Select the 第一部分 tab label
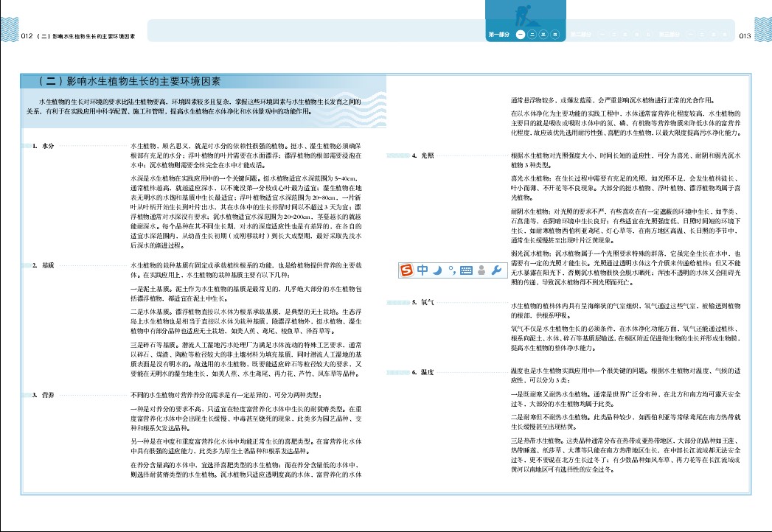Image resolution: width=772 pixels, height=532 pixels. [x=499, y=35]
